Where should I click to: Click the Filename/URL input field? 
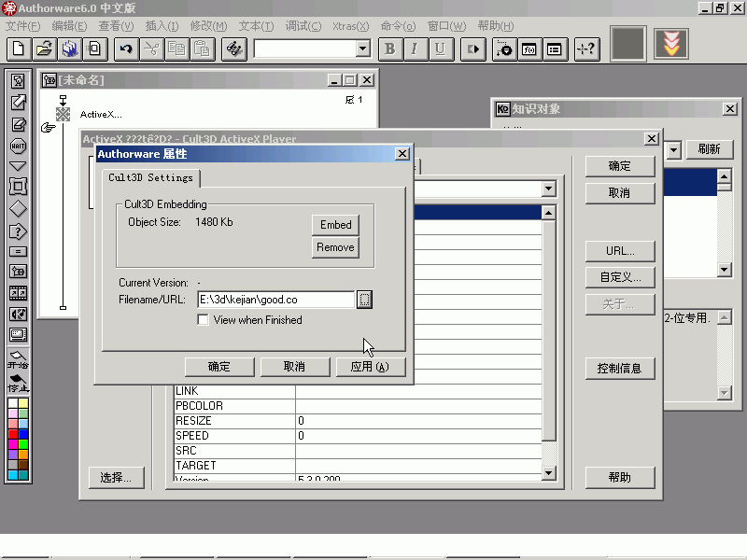click(275, 300)
